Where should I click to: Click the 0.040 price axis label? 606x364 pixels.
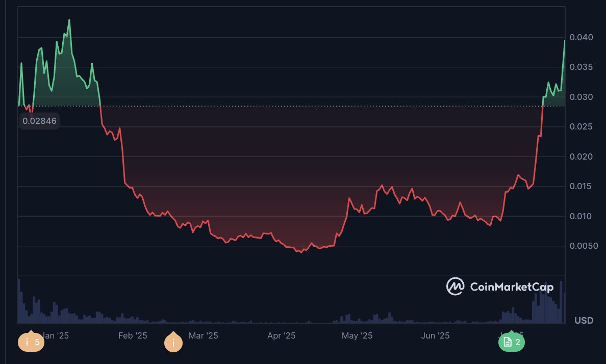point(582,38)
